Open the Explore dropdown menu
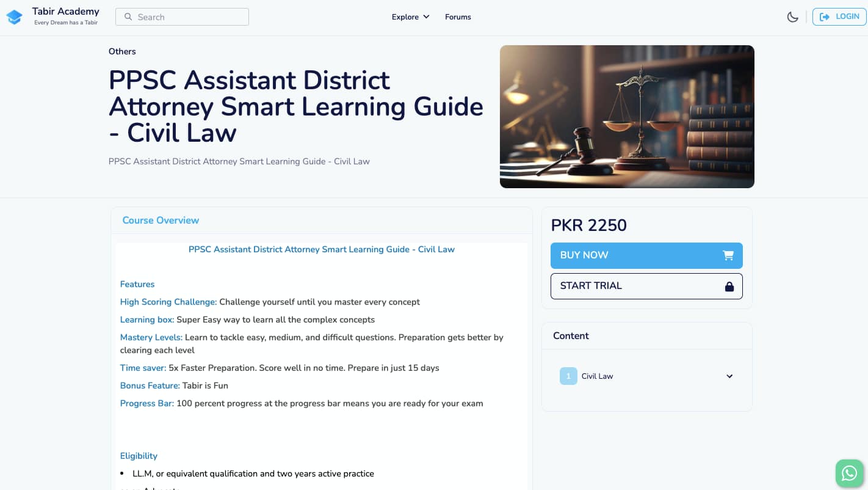Image resolution: width=868 pixels, height=490 pixels. pos(405,16)
